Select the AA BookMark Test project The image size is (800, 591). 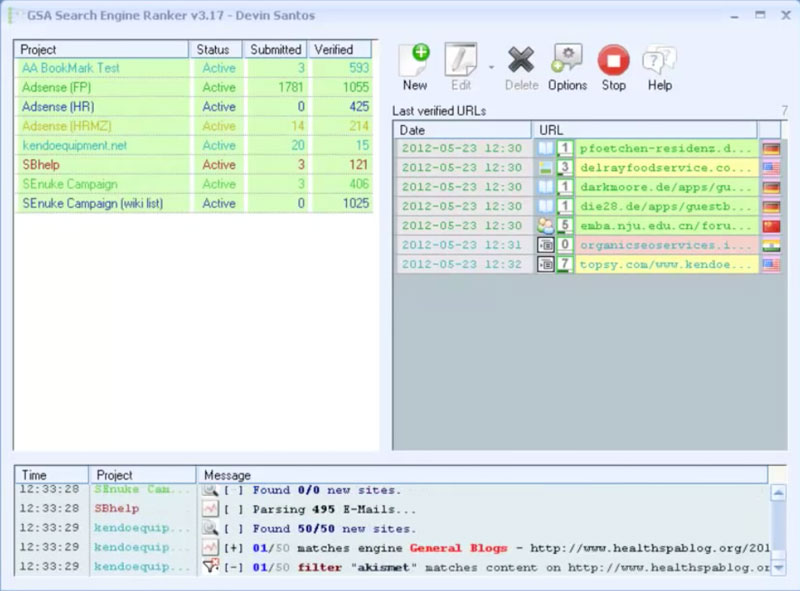click(x=194, y=68)
